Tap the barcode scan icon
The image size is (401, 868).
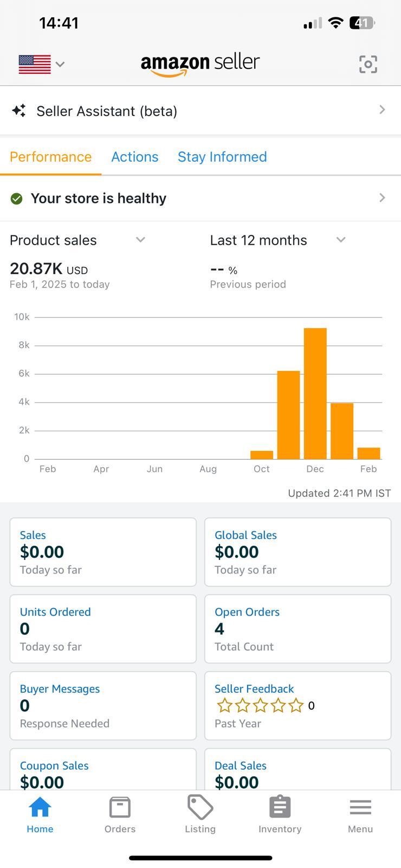point(368,64)
